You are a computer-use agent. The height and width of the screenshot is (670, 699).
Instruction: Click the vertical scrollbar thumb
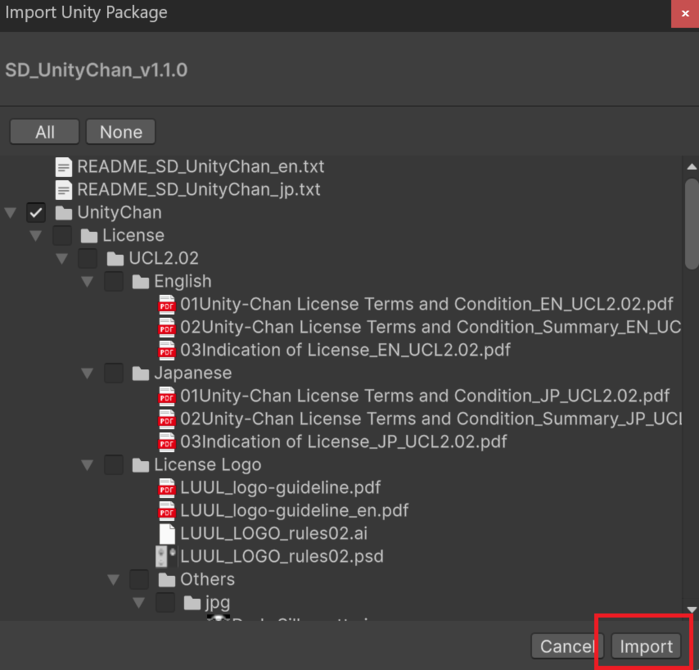[692, 224]
